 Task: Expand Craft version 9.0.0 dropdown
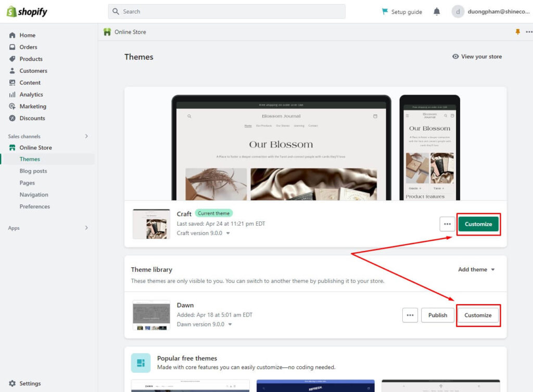pos(228,233)
